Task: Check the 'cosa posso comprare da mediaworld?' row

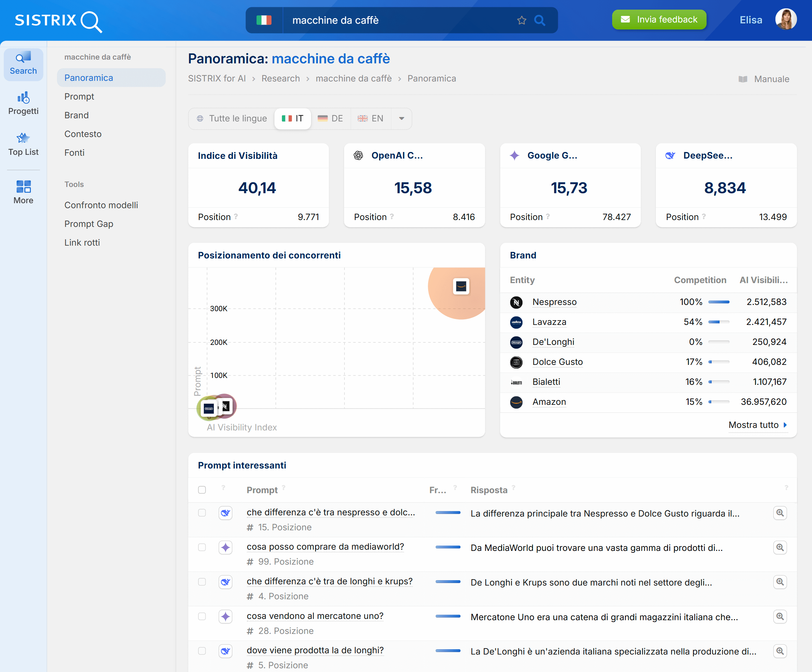Action: [202, 547]
